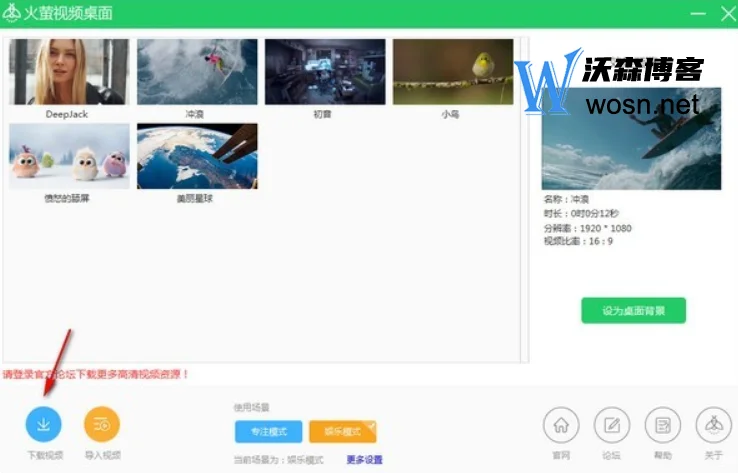Open the help document icon

coord(663,425)
